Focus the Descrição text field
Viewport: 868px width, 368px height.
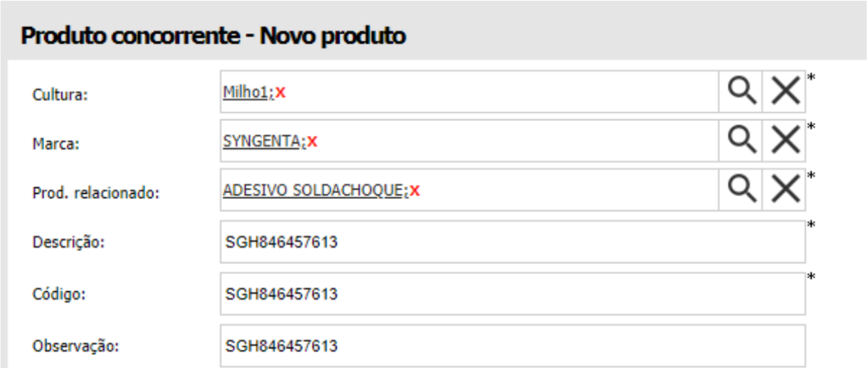513,242
